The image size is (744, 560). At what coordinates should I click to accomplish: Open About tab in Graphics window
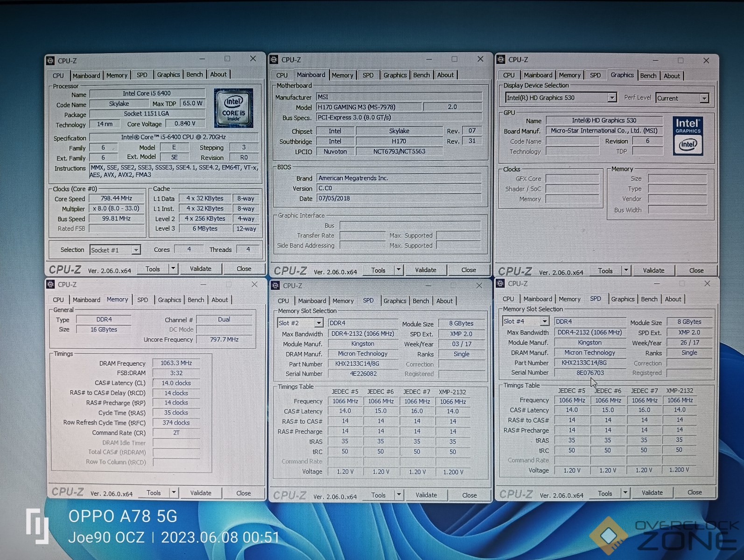tap(672, 76)
